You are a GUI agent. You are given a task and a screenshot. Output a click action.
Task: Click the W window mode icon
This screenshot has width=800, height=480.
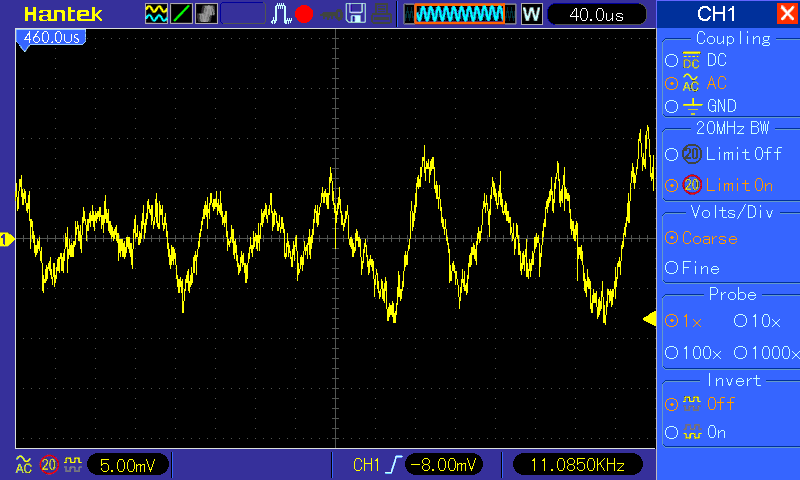click(x=532, y=14)
